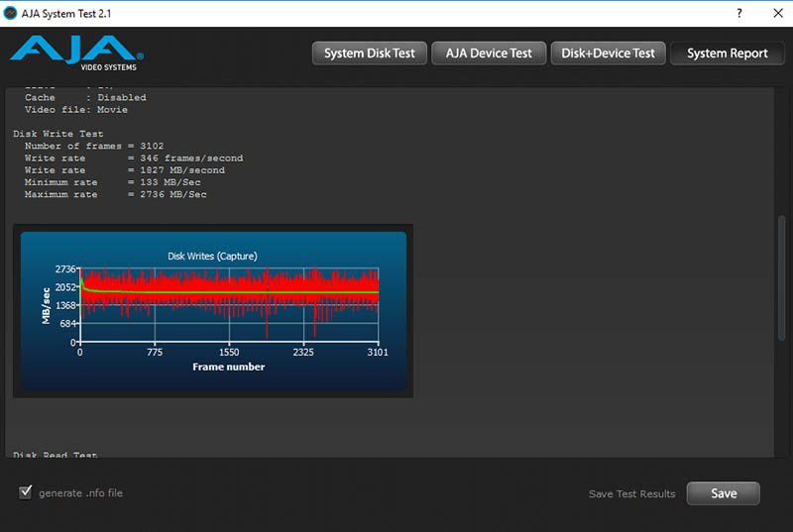Click the 'Disk Write Test' heading text

coord(58,134)
